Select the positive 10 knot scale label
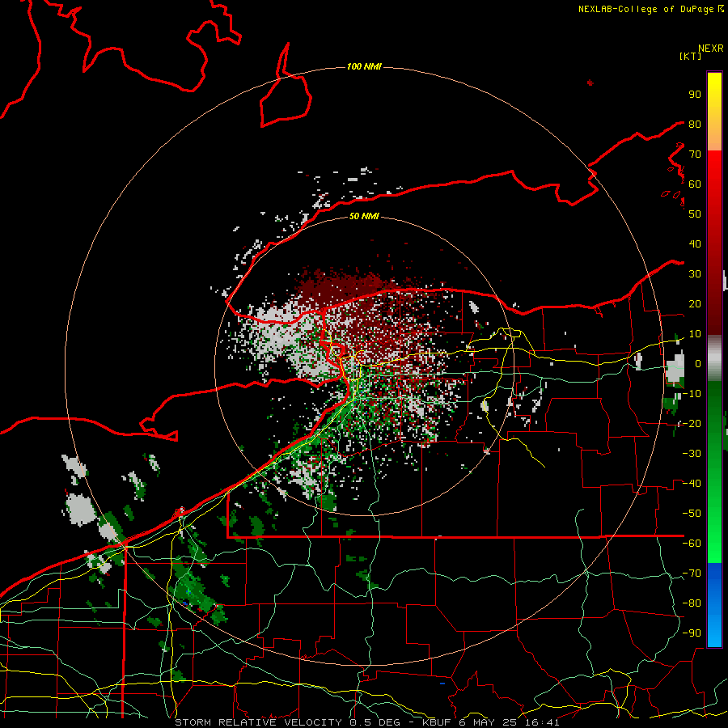 click(695, 334)
